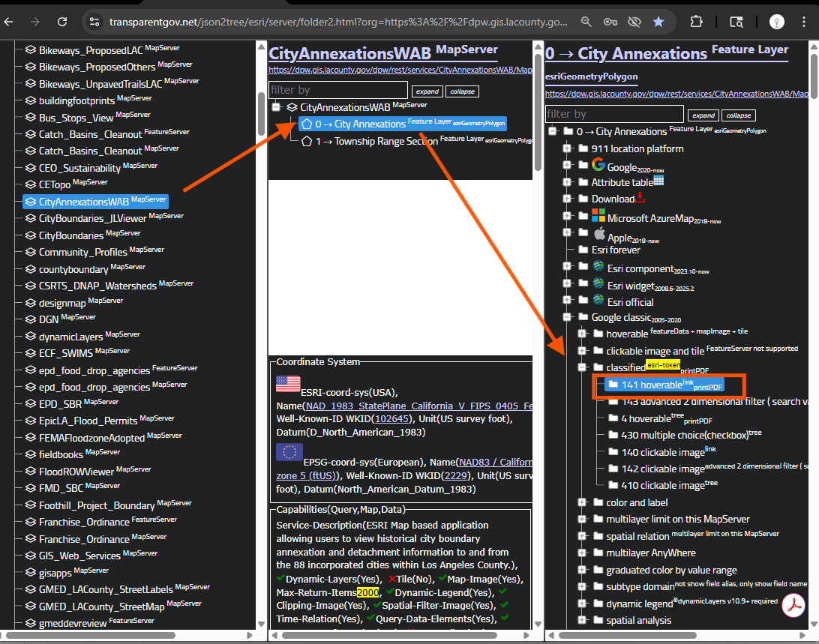Screen dimensions: 819x644
Task: Click the Microsoft AzureMap logo icon
Action: click(598, 216)
